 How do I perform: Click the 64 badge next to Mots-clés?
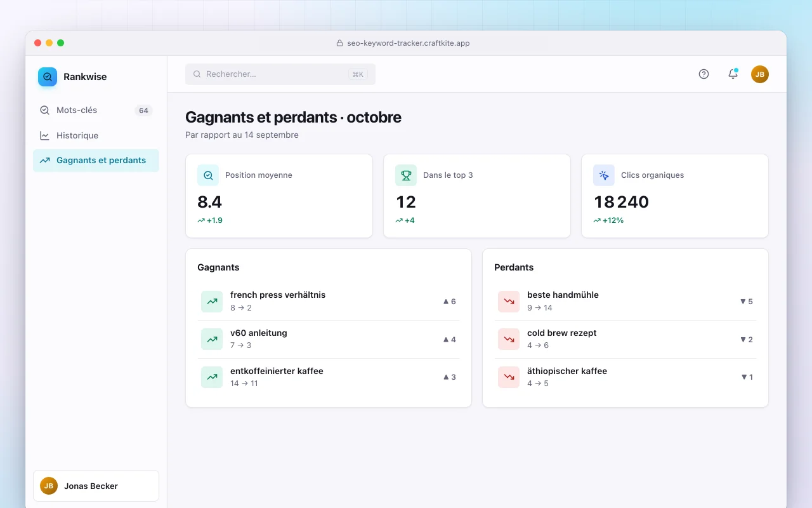click(143, 110)
